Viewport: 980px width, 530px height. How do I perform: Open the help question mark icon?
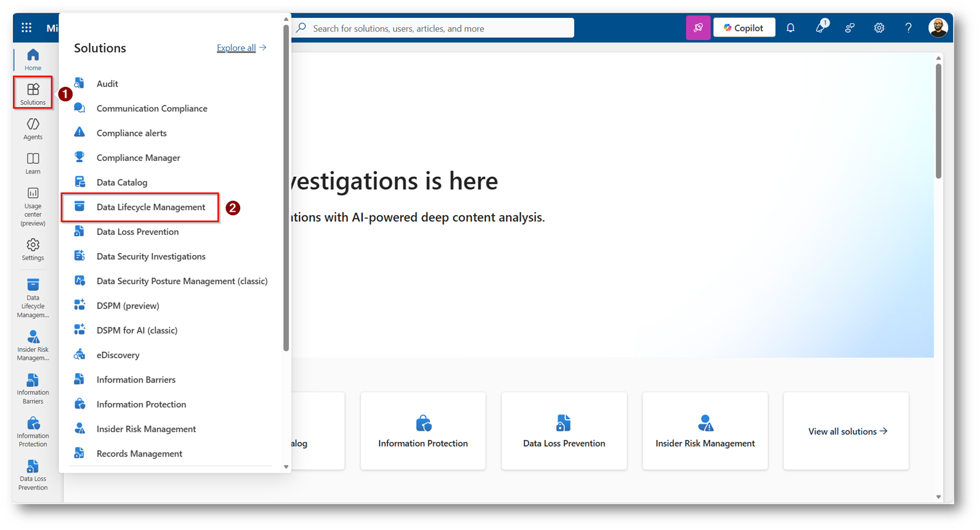tap(908, 28)
